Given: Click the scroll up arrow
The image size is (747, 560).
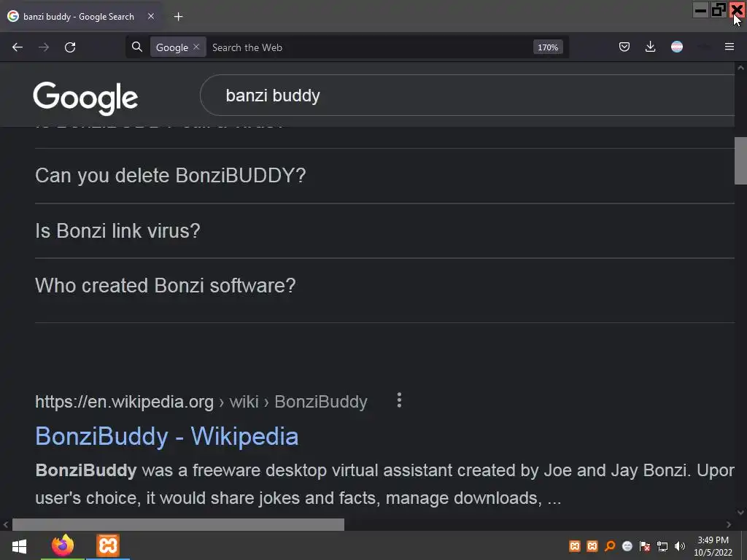Looking at the screenshot, I should [x=740, y=68].
